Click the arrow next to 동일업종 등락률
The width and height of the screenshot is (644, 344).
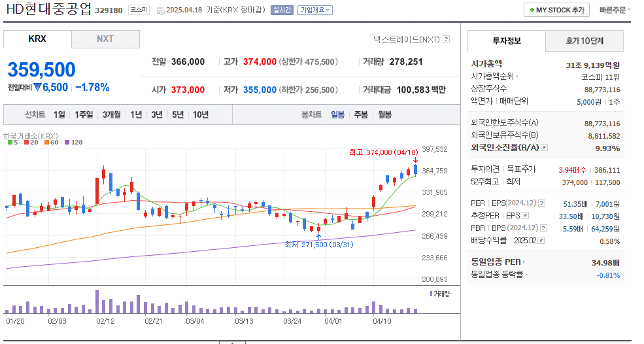coord(526,275)
